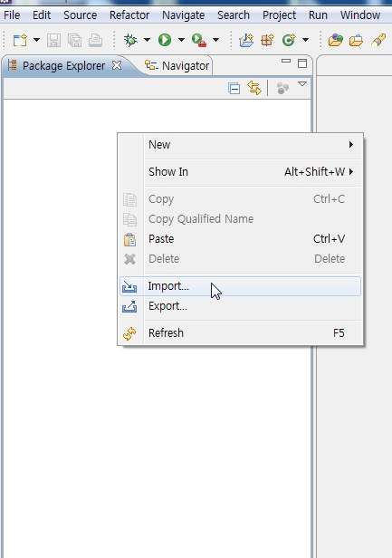
Task: Click the Debug bug icon in toolbar
Action: tap(130, 40)
